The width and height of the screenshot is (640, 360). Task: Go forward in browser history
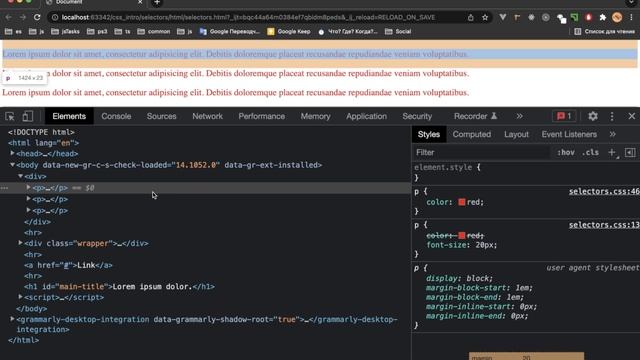[x=23, y=17]
